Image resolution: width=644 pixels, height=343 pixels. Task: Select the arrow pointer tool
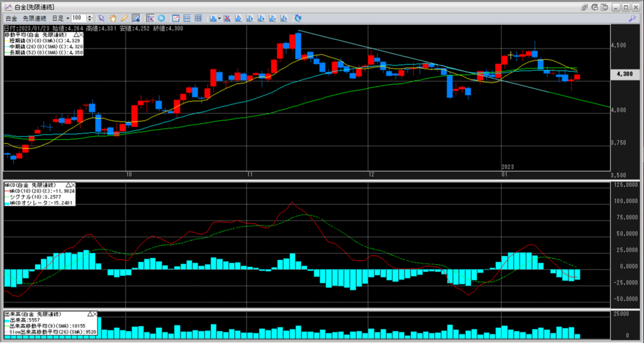click(x=102, y=18)
